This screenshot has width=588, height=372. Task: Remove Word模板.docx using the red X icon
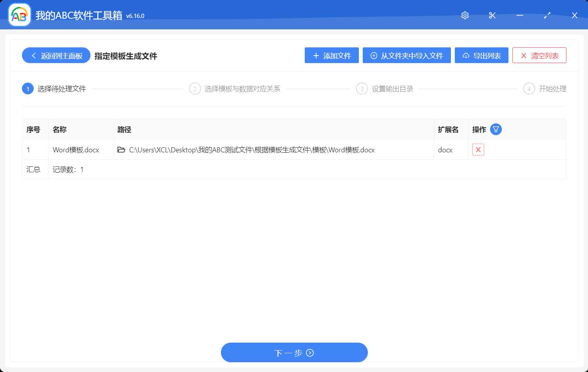[x=478, y=150]
